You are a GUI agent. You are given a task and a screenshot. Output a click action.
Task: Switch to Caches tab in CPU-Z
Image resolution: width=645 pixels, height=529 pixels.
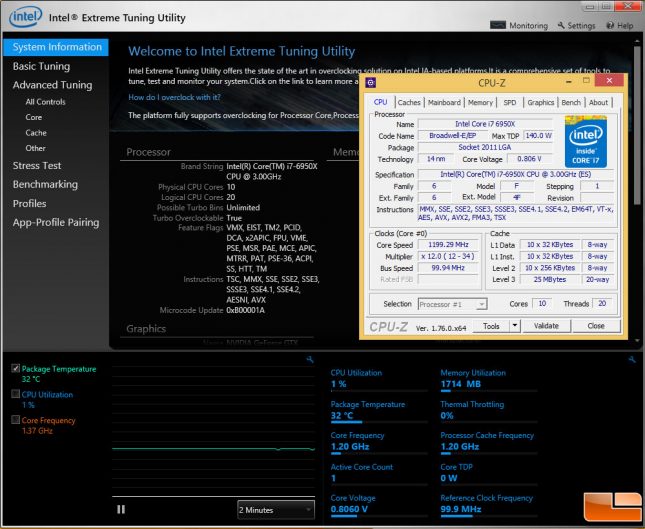pos(409,102)
